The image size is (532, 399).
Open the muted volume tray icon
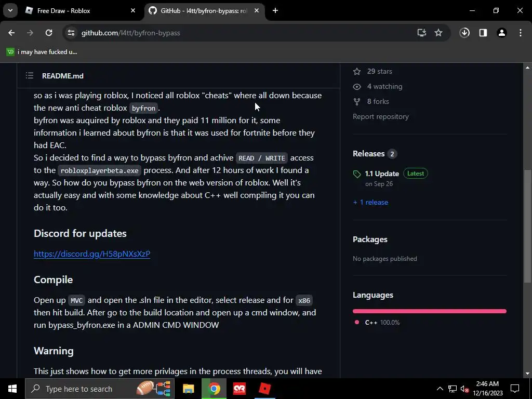[465, 389]
